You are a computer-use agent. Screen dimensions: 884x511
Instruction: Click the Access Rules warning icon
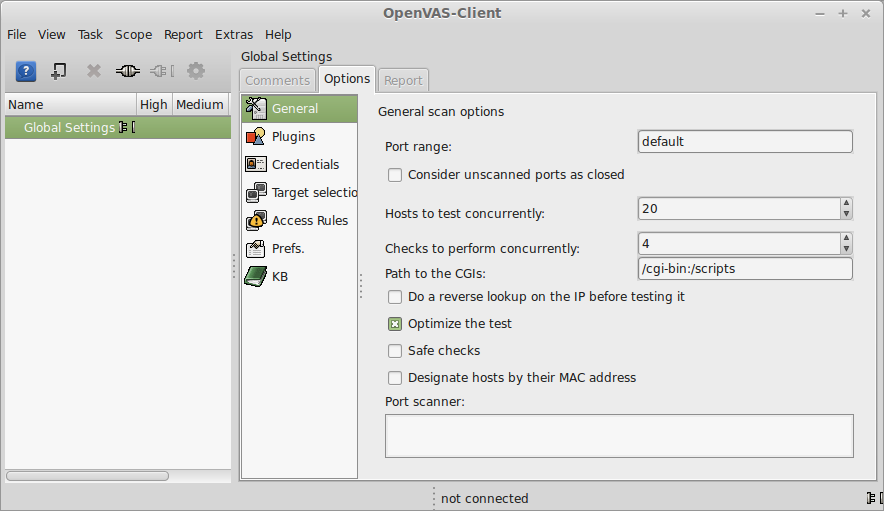coord(256,221)
